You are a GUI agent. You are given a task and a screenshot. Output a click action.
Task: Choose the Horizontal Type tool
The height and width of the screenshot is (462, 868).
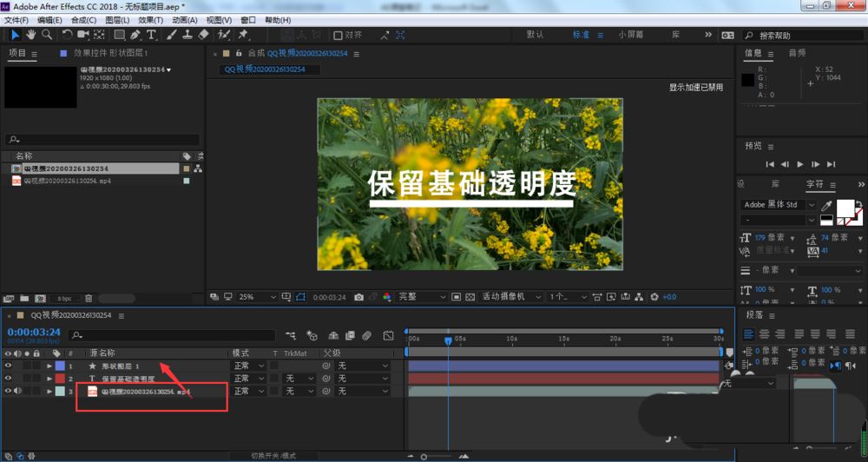(151, 35)
